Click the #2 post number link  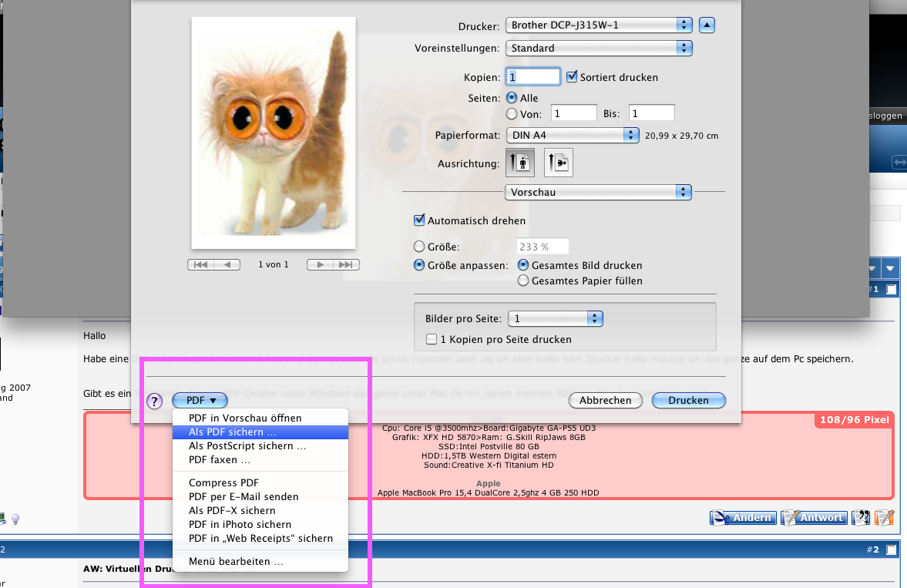(x=872, y=549)
